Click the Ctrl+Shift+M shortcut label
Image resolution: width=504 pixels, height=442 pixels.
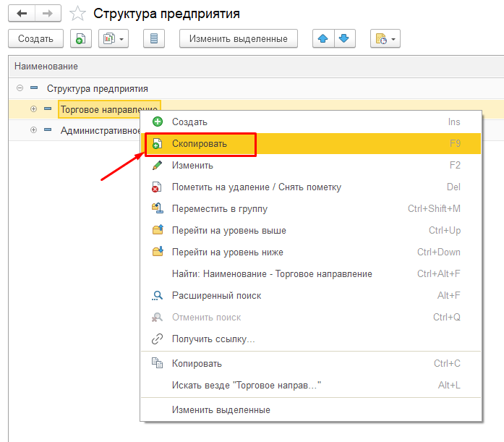coord(435,208)
